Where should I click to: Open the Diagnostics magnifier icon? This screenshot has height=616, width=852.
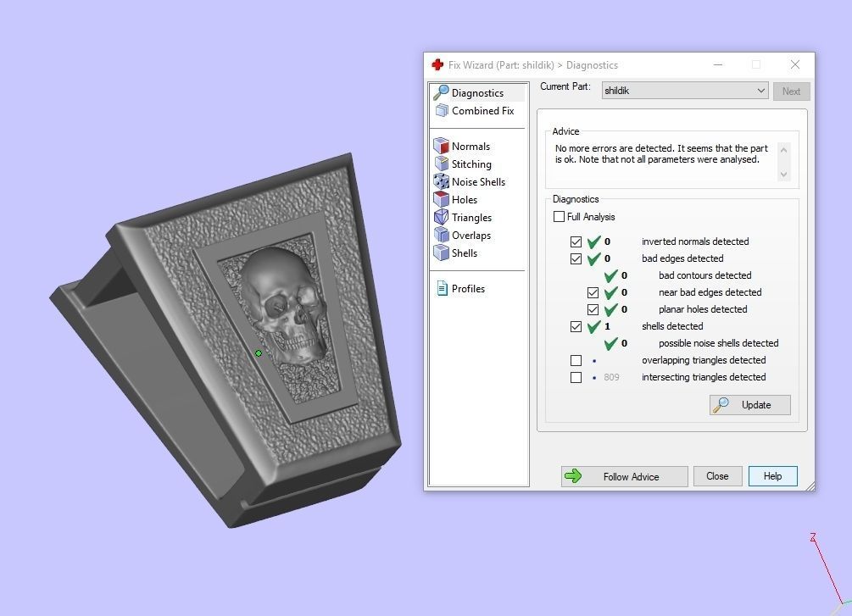click(x=441, y=93)
